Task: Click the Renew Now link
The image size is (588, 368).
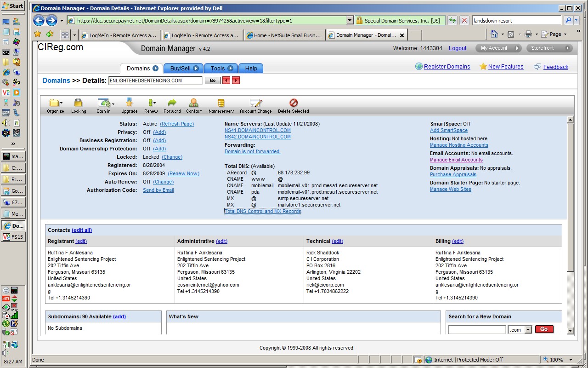Action: [x=183, y=173]
